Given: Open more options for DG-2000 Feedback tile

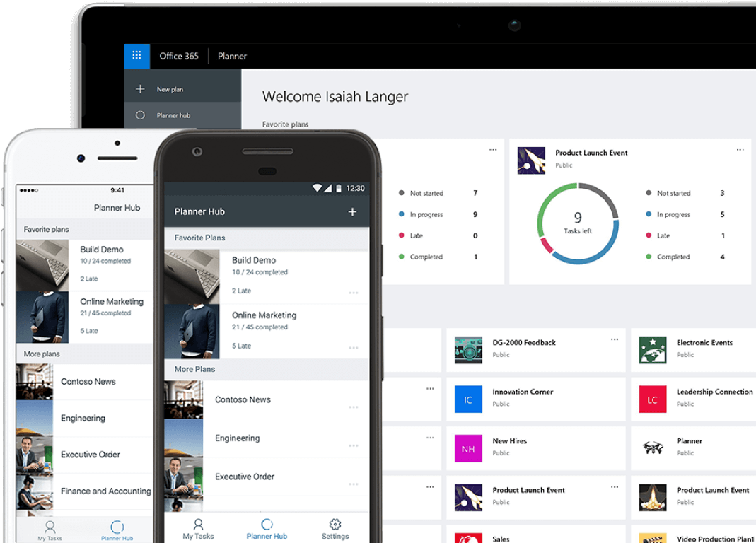Looking at the screenshot, I should (615, 339).
